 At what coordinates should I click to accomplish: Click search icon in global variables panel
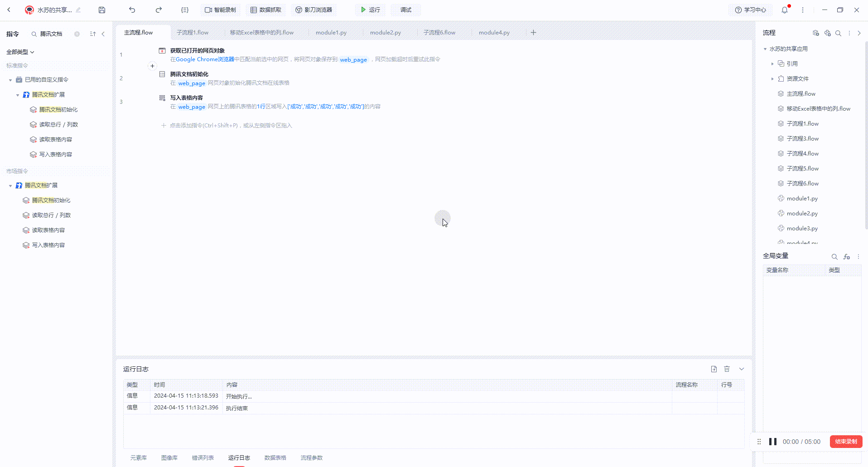[834, 257]
